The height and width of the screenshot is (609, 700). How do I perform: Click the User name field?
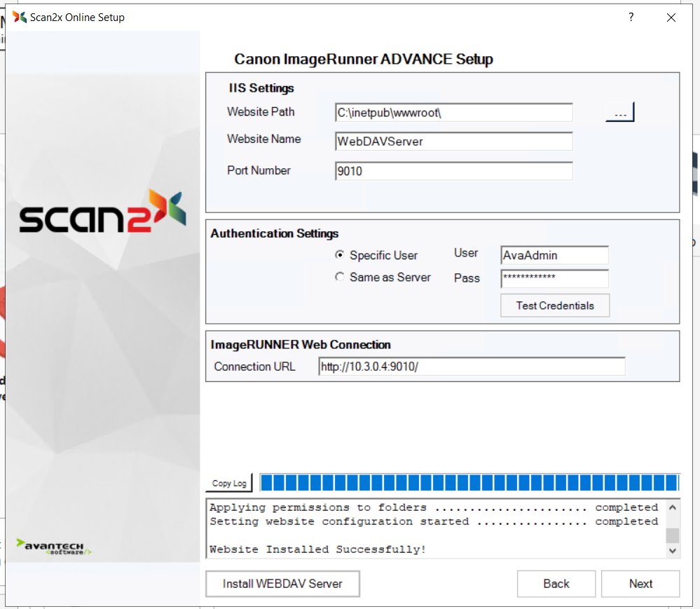click(x=554, y=256)
